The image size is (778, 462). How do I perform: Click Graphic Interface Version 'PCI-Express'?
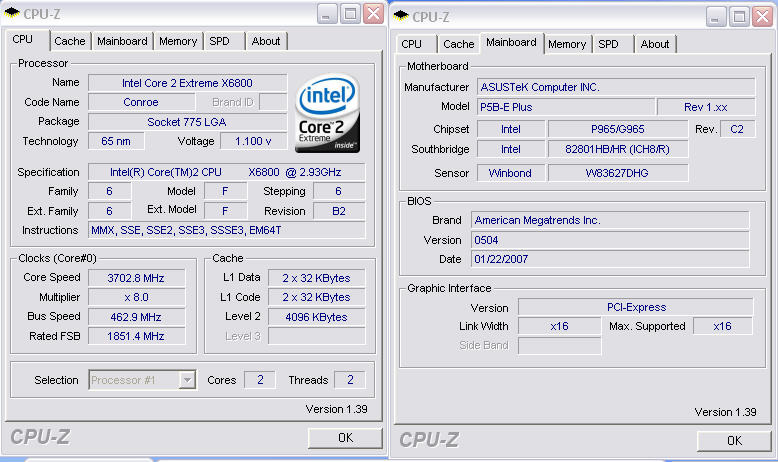point(636,307)
